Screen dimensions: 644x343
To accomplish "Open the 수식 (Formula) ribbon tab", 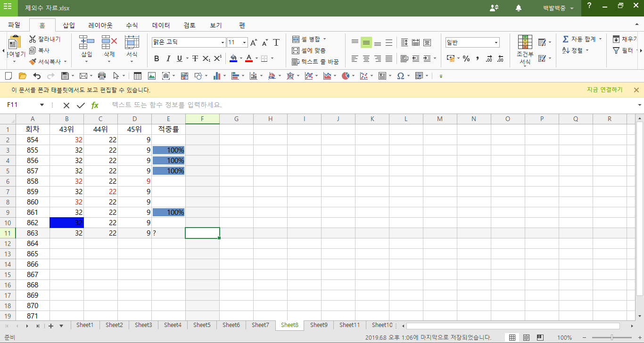I will pos(132,25).
